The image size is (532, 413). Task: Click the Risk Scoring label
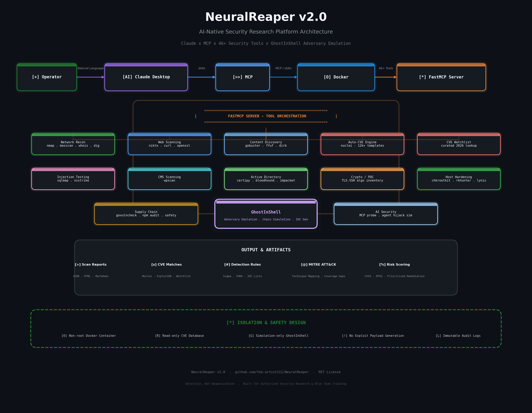point(395,264)
